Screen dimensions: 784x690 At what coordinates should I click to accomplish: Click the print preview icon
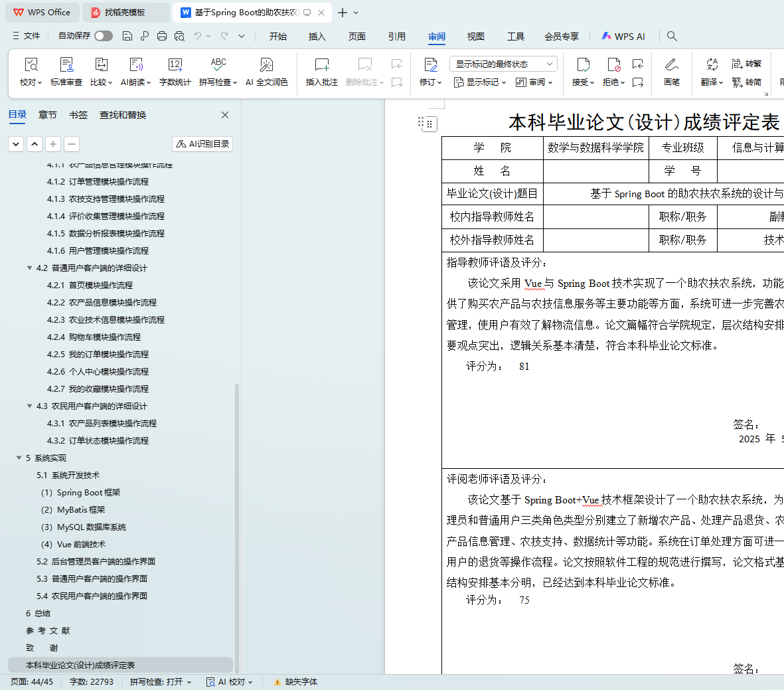[x=179, y=36]
